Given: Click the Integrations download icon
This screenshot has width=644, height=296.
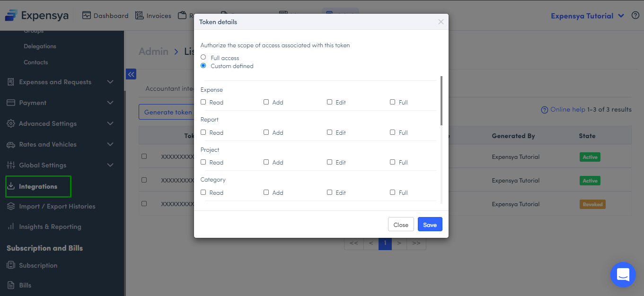Looking at the screenshot, I should [11, 186].
